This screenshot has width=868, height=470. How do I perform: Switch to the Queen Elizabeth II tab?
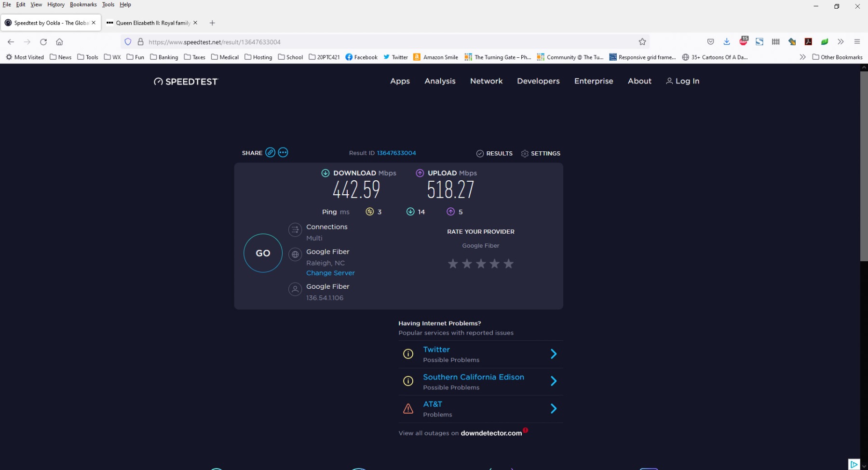click(153, 23)
